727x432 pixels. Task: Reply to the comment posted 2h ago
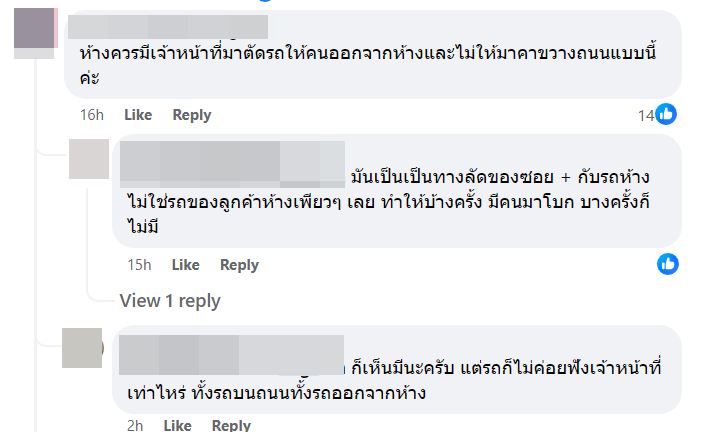pos(231,425)
